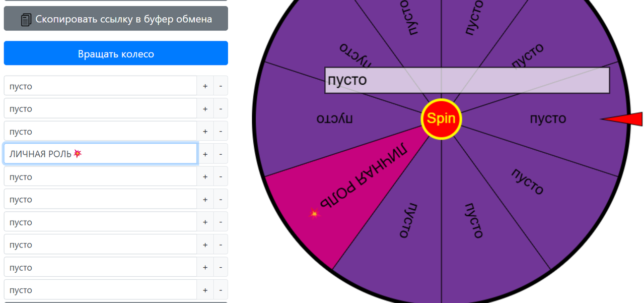The height and width of the screenshot is (303, 644).
Task: Remove entry with minus directly above ЛИЧНАЯ РОЛЬ row
Action: point(221,131)
